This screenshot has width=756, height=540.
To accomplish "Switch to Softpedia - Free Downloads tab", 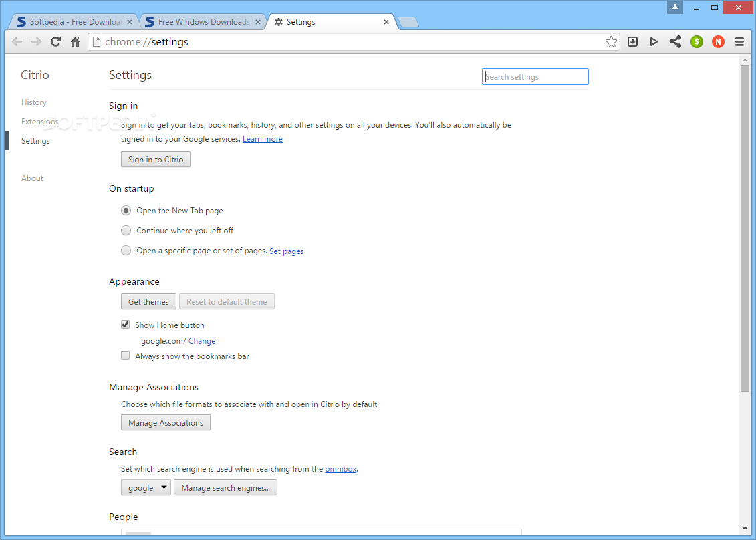I will (74, 22).
